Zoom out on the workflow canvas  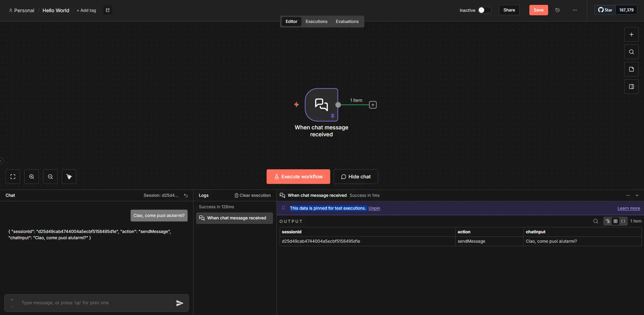point(50,177)
